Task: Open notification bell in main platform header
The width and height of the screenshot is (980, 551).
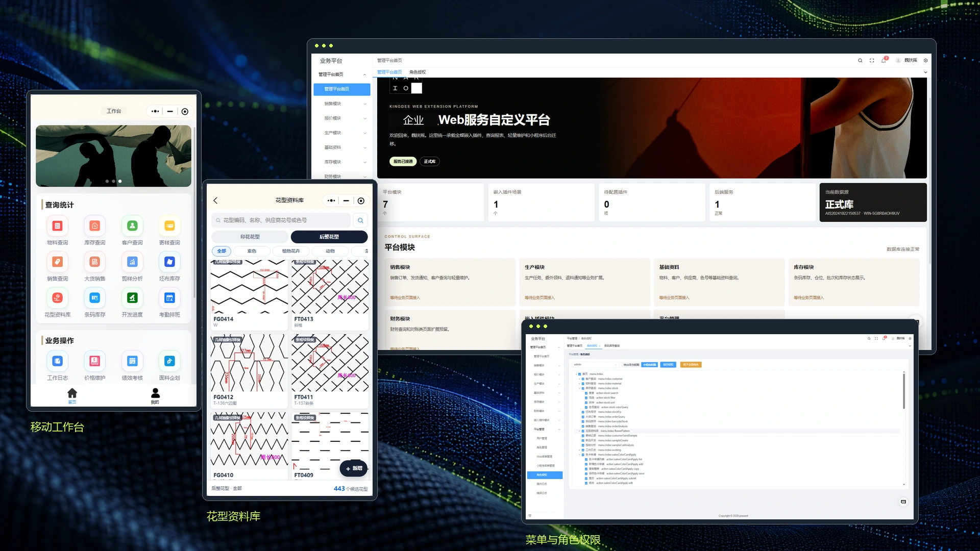Action: (x=884, y=60)
